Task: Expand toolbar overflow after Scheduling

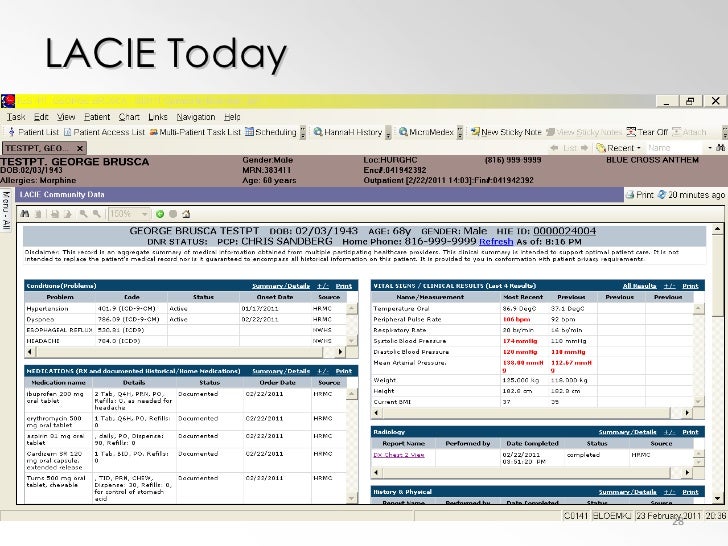Action: [x=303, y=132]
